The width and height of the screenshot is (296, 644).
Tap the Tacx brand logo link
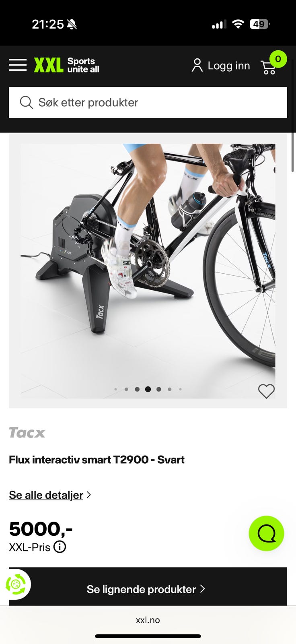click(27, 433)
